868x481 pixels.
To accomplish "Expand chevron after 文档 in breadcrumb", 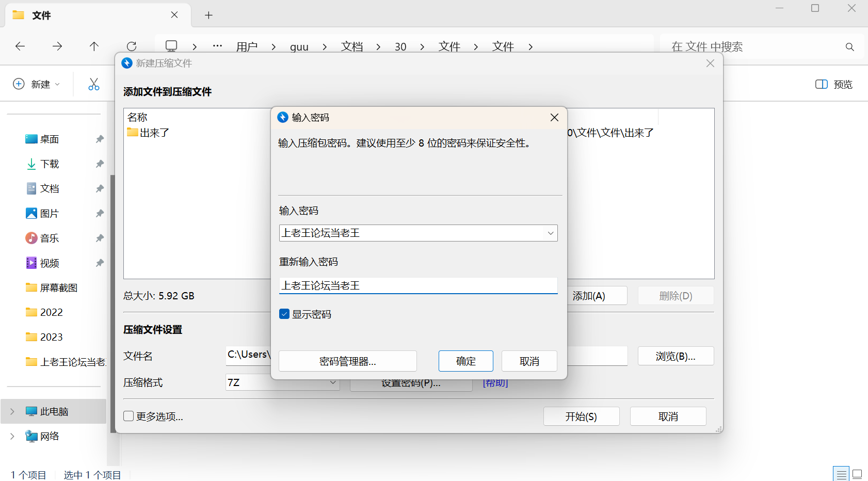I will point(378,47).
